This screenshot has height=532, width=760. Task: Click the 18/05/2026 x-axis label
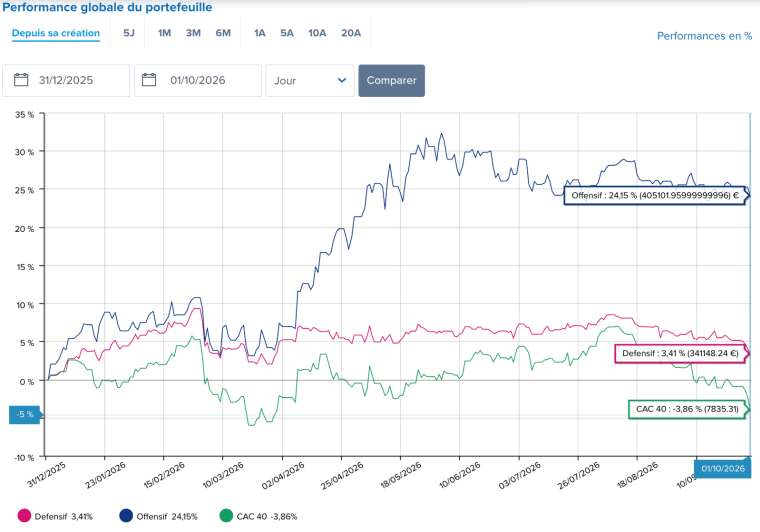401,475
